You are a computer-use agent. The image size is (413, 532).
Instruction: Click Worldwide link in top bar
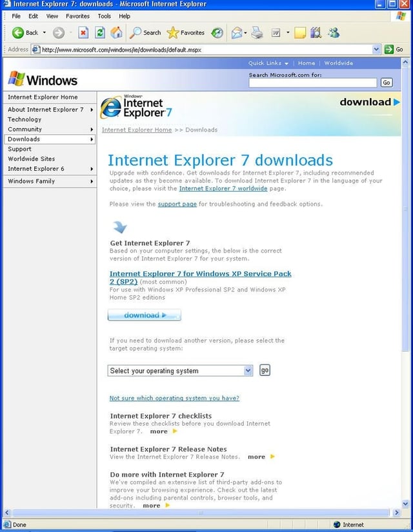pyautogui.click(x=339, y=63)
